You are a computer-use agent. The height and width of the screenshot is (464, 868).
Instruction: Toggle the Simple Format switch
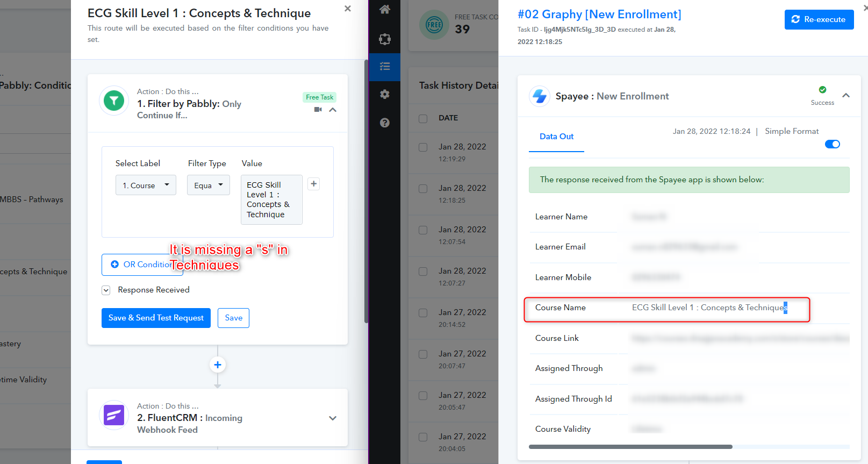coord(833,144)
